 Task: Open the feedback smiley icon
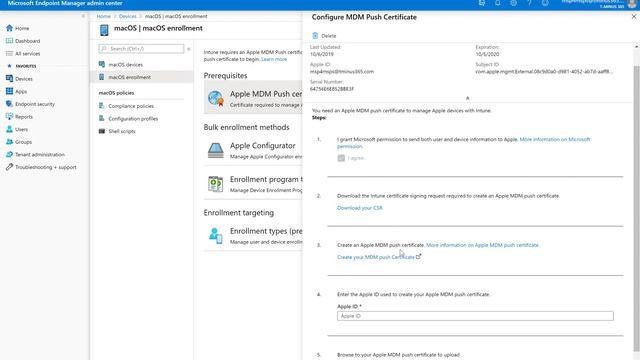coord(545,3)
